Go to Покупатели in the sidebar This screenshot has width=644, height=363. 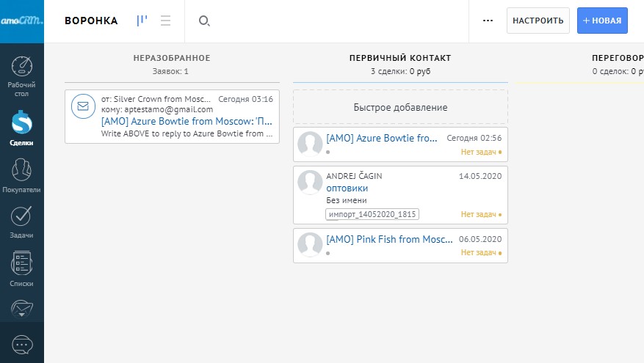point(21,175)
